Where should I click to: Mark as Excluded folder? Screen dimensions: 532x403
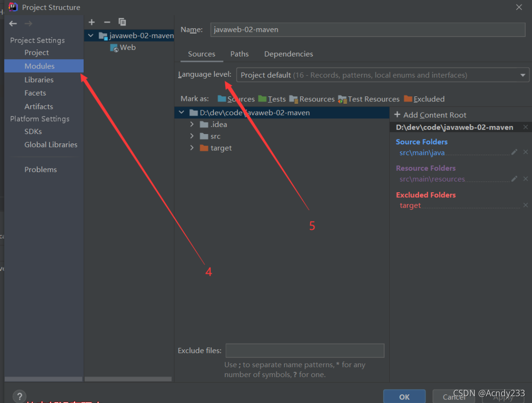point(424,99)
